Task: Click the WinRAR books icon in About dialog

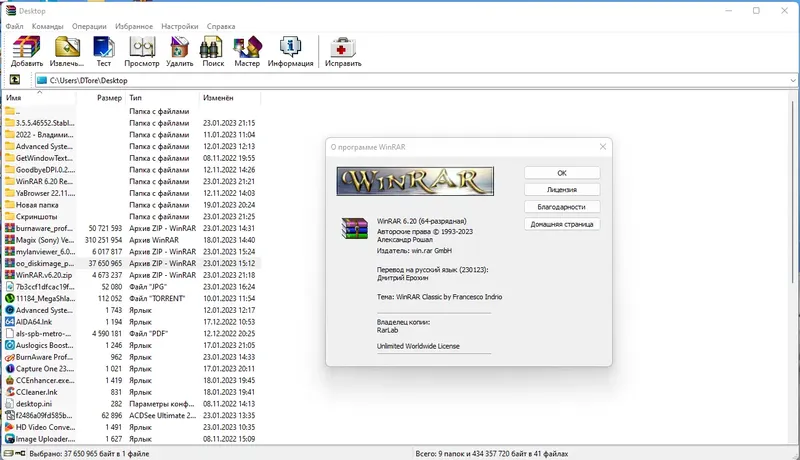Action: click(x=355, y=228)
